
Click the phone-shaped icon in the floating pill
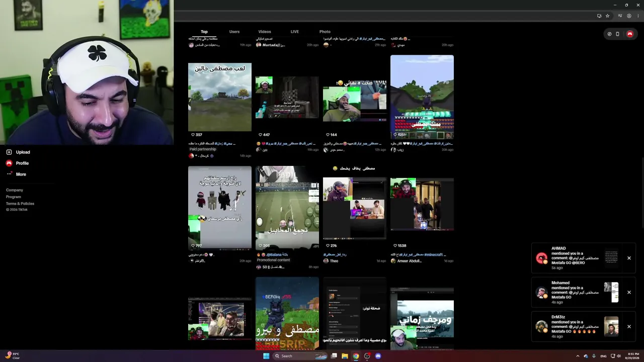617,34
